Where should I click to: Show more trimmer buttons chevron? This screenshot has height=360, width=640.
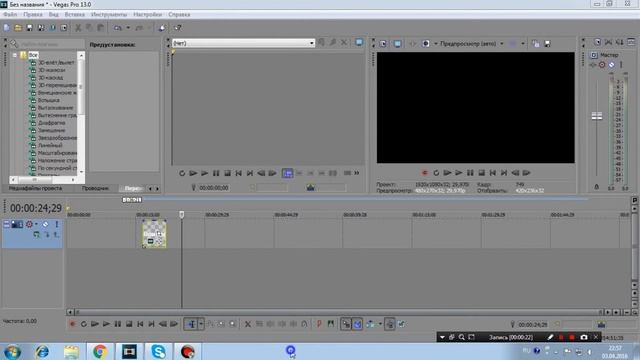pyautogui.click(x=357, y=173)
